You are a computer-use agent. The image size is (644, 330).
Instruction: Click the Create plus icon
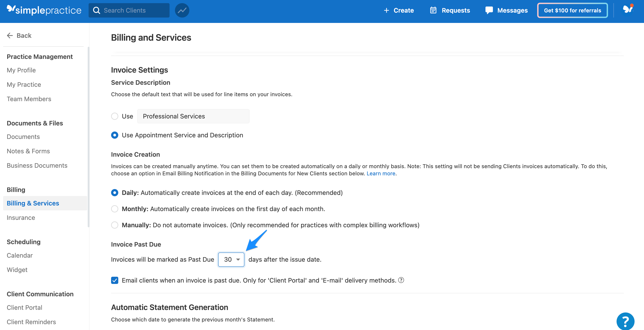click(x=387, y=10)
